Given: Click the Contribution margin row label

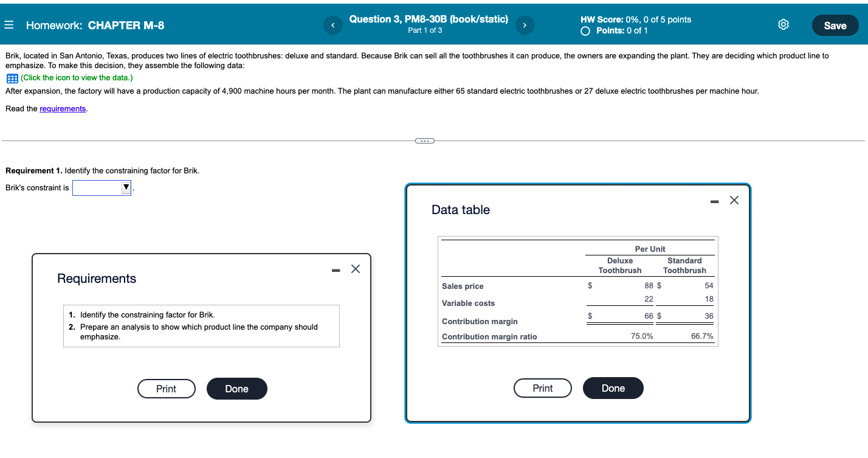Looking at the screenshot, I should coord(480,322).
